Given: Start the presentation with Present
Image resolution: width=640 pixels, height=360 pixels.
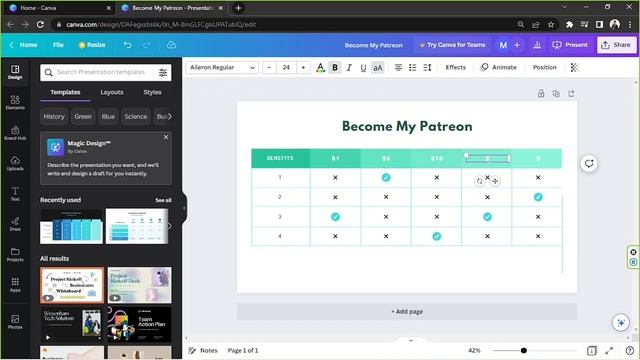Looking at the screenshot, I should pyautogui.click(x=570, y=45).
